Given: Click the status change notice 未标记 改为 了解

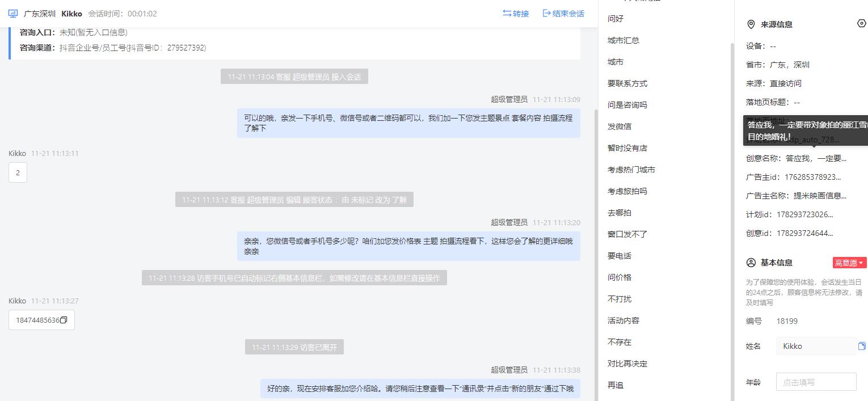Looking at the screenshot, I should coord(294,200).
